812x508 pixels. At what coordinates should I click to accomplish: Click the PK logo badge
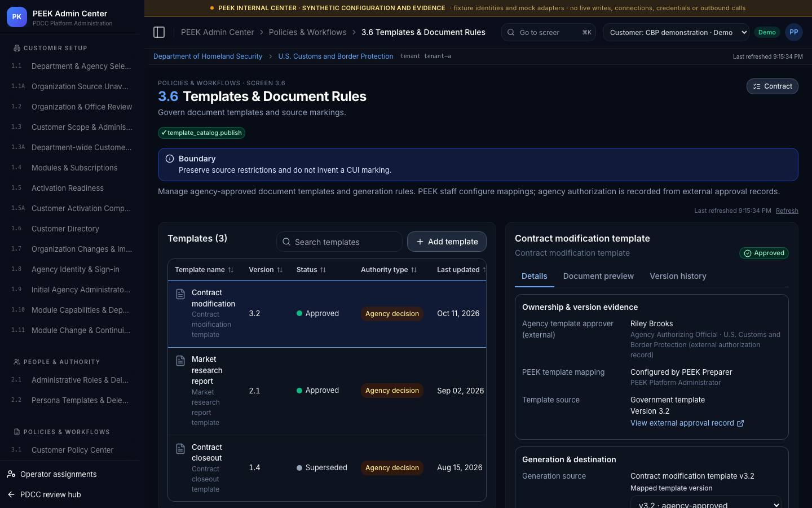[x=17, y=17]
